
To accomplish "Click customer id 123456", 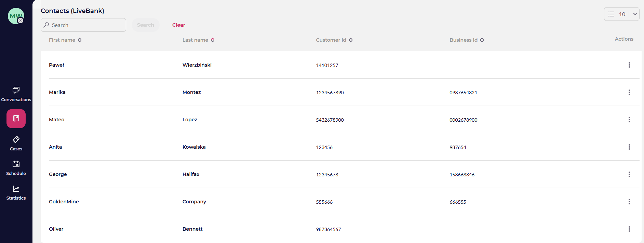I will [324, 147].
